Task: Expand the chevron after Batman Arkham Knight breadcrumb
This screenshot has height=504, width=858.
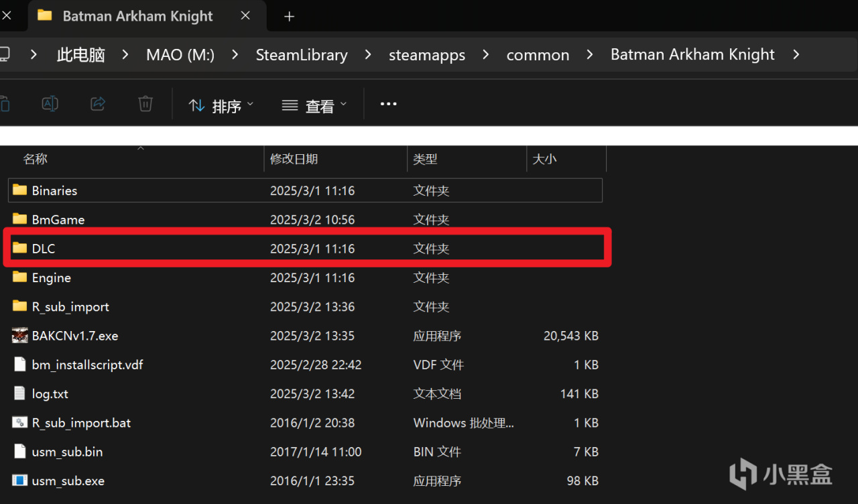Action: pyautogui.click(x=796, y=55)
